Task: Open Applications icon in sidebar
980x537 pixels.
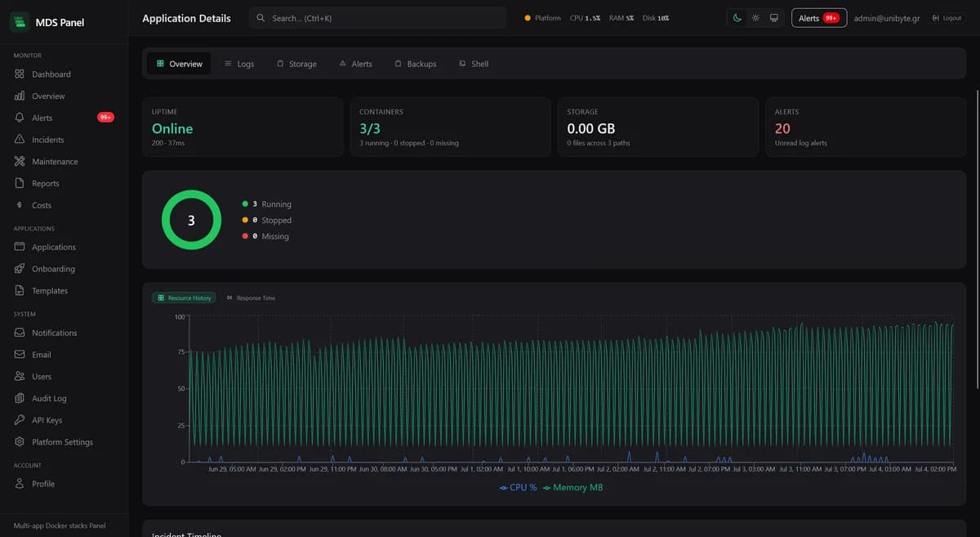Action: pyautogui.click(x=20, y=247)
